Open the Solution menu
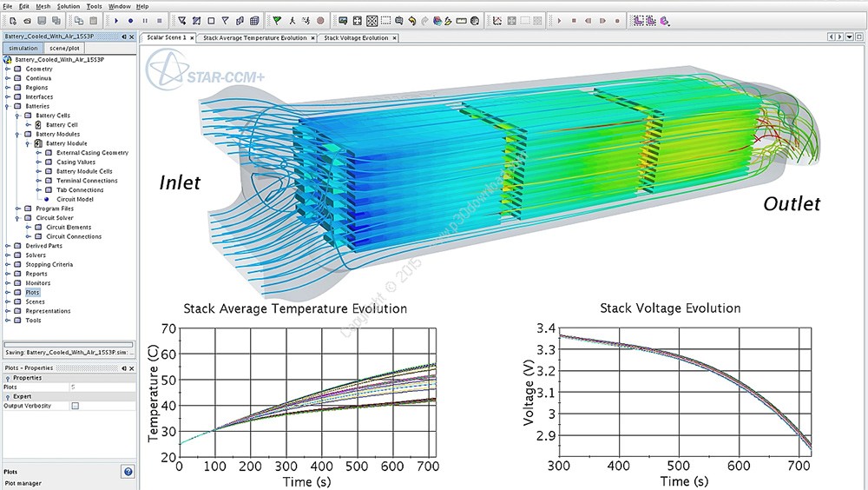 [68, 6]
